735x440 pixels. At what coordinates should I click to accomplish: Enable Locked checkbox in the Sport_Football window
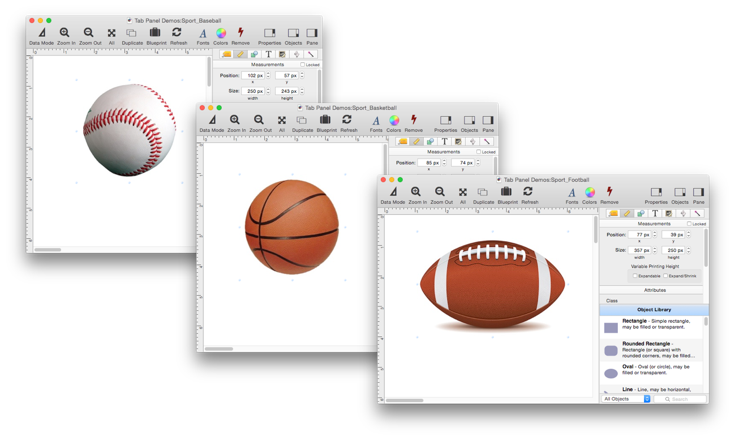[689, 224]
